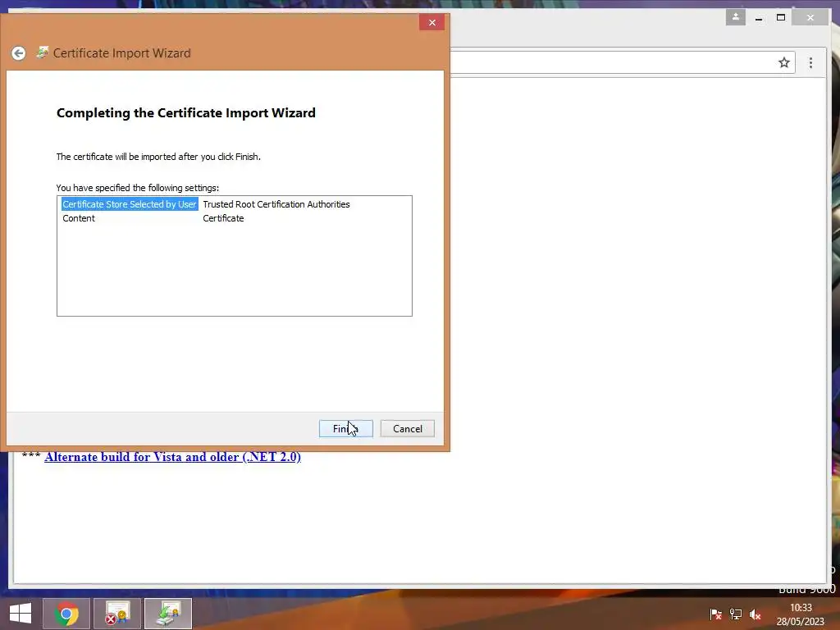840x630 pixels.
Task: Open the Alternate build for Vista link
Action: 172,457
